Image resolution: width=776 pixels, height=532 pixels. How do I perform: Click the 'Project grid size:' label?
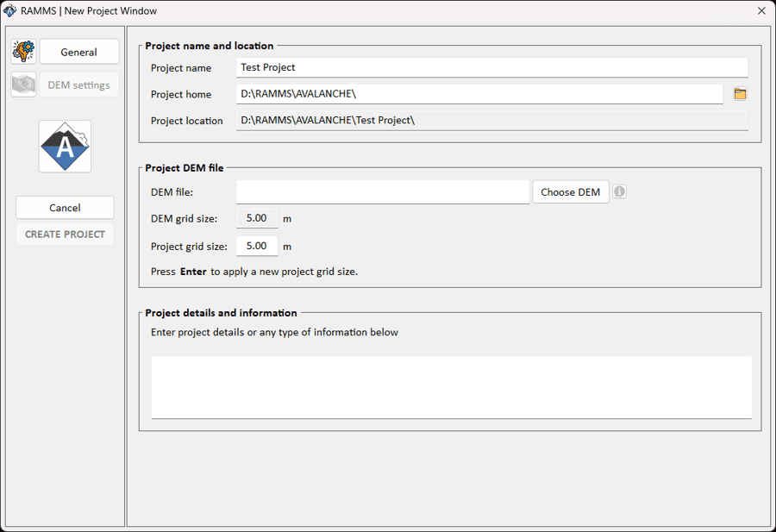coord(189,247)
